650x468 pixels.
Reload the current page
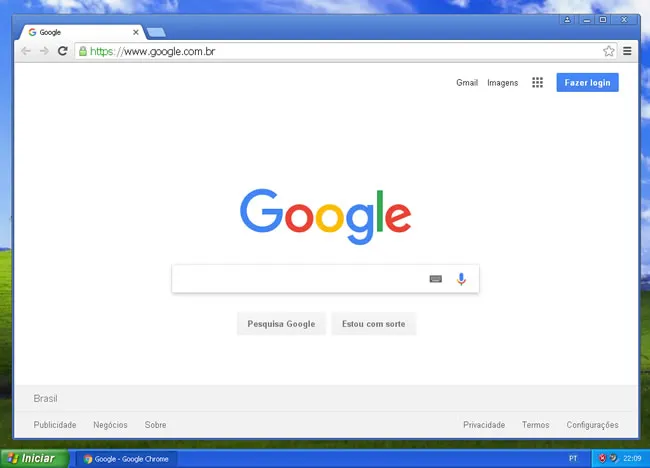[x=62, y=51]
